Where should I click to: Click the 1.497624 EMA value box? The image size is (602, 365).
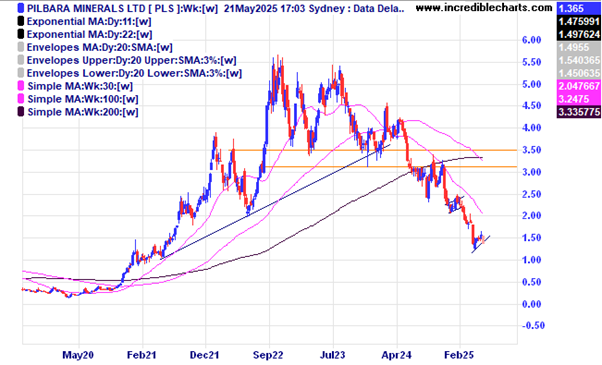(579, 35)
